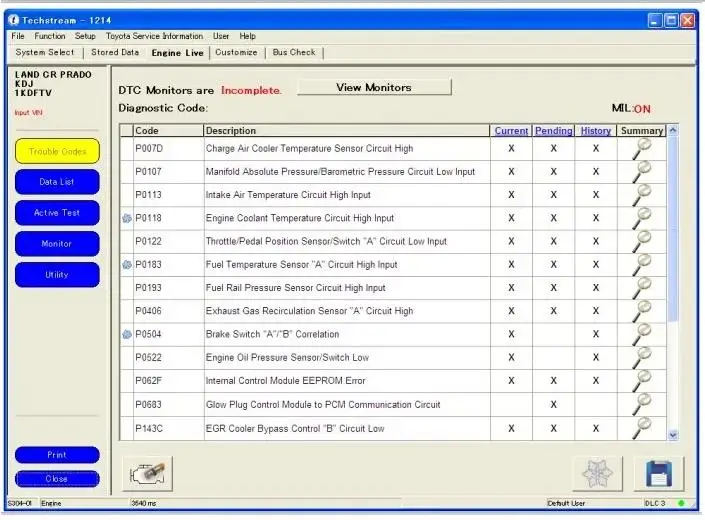Image resolution: width=705 pixels, height=520 pixels.
Task: Click the Summary column header
Action: [642, 131]
